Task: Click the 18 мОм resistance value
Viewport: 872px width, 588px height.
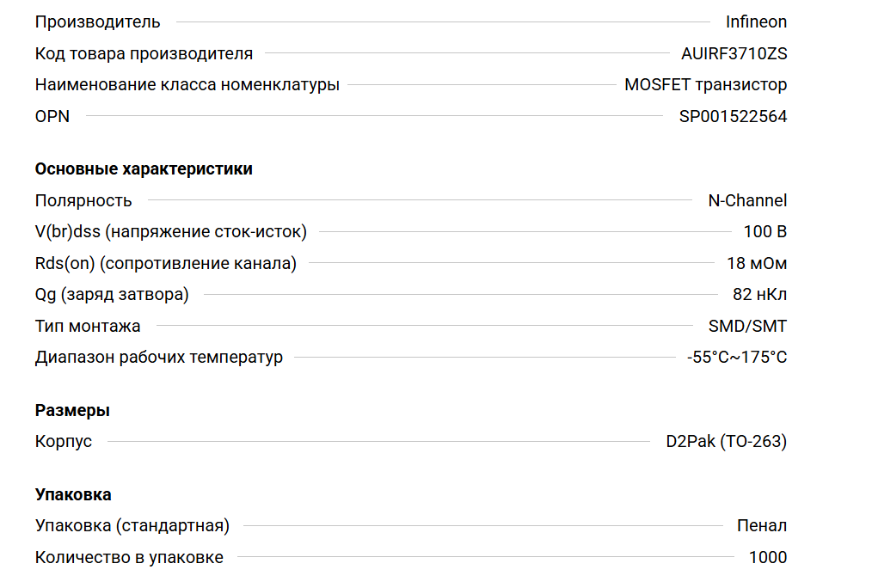Action: 757,264
